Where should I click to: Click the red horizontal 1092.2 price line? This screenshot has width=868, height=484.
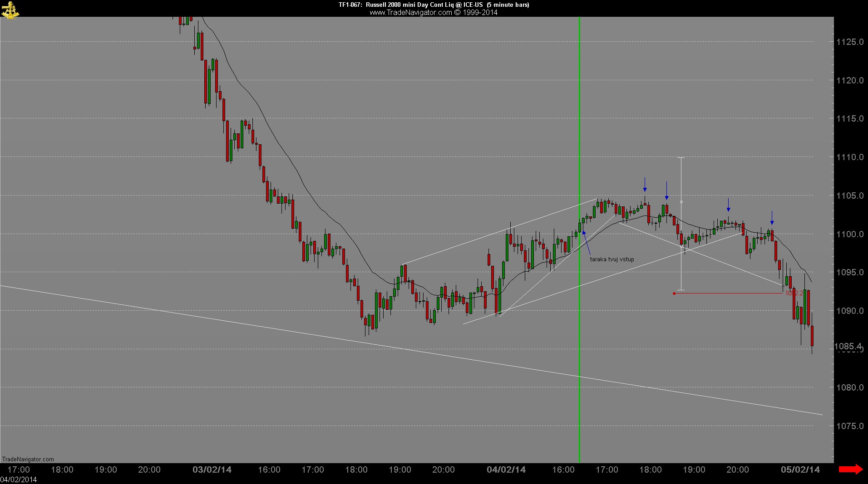point(729,293)
